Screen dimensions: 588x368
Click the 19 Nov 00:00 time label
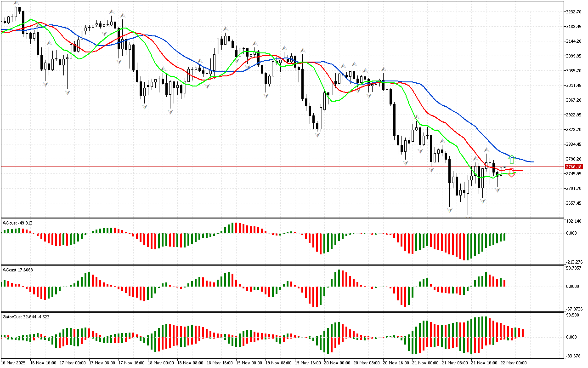click(249, 363)
